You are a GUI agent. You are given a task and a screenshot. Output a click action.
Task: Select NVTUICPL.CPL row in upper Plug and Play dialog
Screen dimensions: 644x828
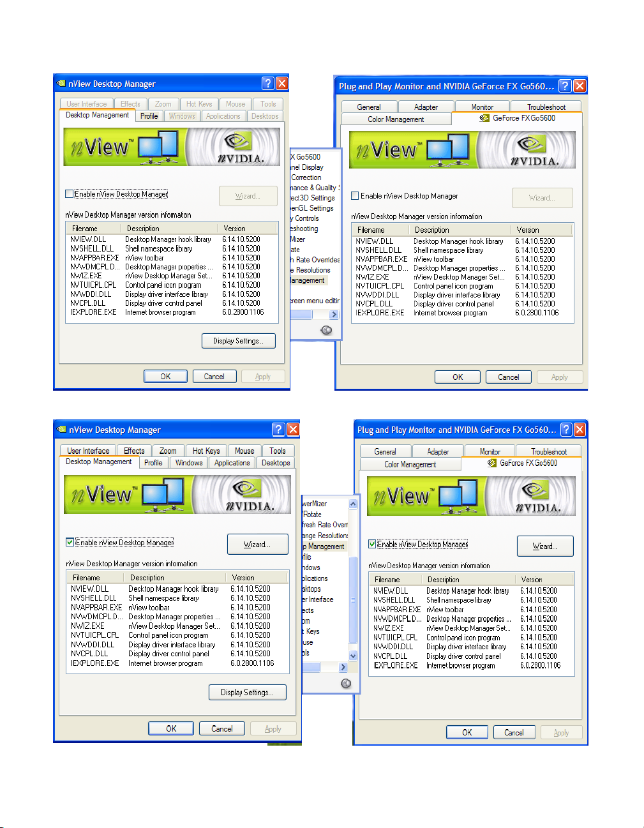pos(463,286)
